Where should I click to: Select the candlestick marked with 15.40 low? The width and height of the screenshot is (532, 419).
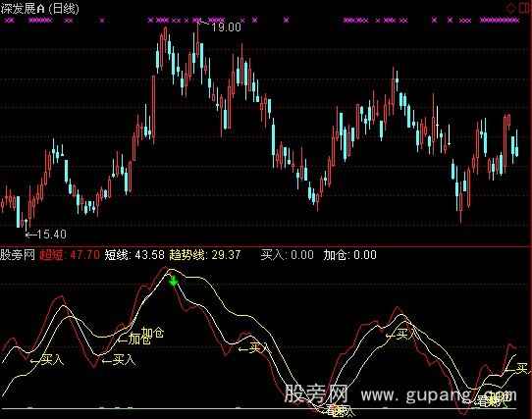point(27,225)
